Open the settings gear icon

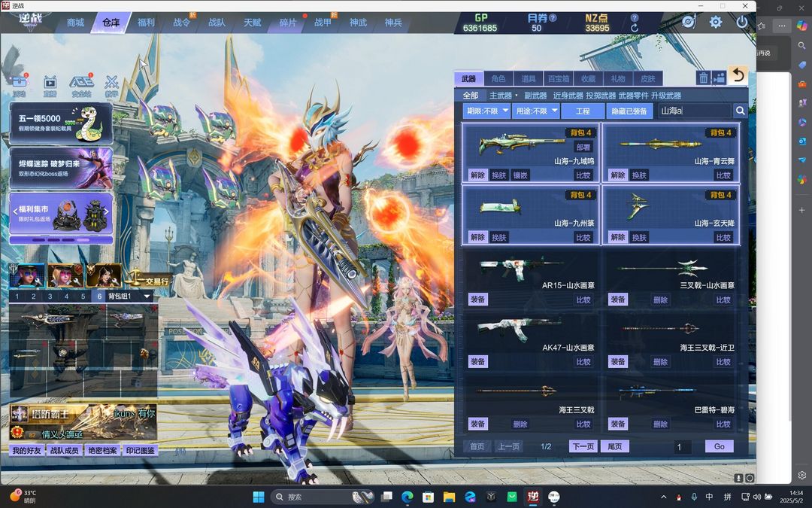point(716,22)
